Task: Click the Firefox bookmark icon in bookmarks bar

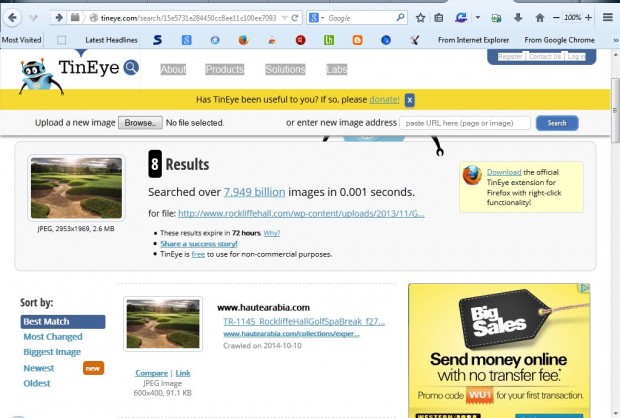Action: click(243, 40)
